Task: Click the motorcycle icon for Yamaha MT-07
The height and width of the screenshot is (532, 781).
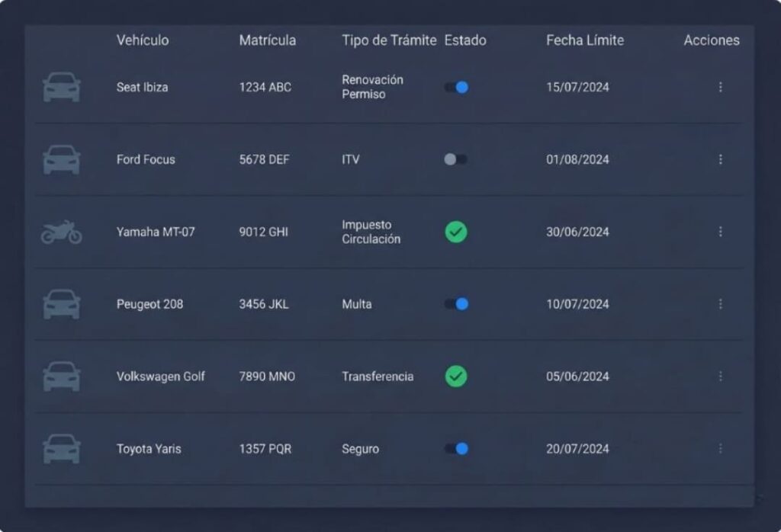Action: (x=62, y=232)
